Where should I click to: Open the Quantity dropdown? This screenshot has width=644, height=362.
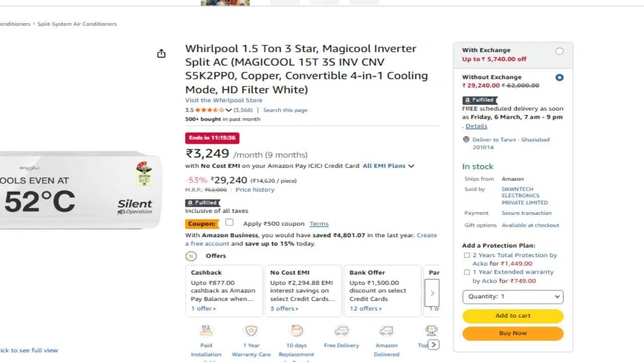point(513,297)
